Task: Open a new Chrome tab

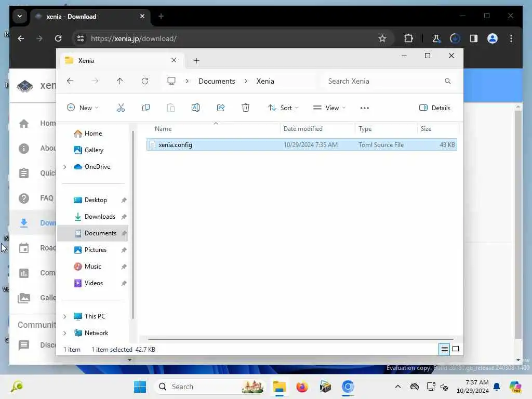Action: [161, 16]
